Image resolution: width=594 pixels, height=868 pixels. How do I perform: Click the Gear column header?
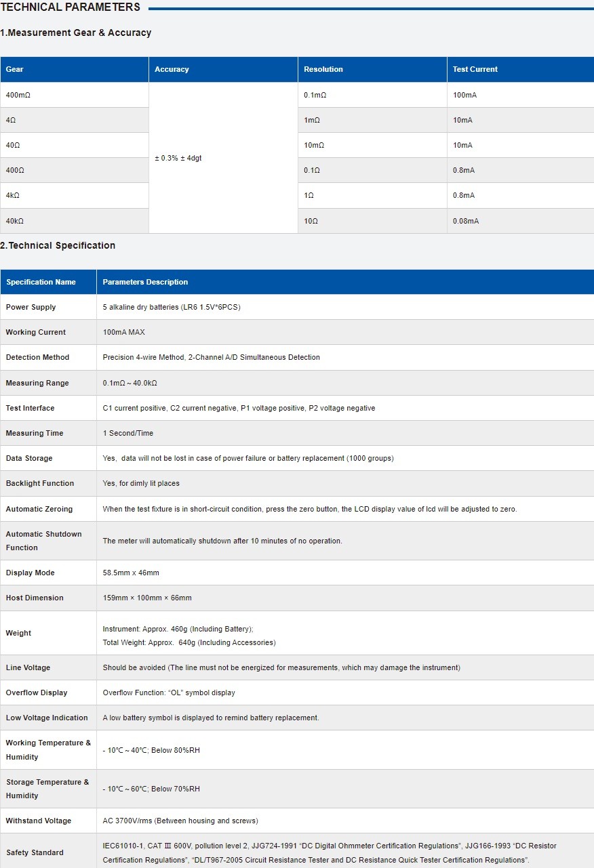tap(75, 69)
